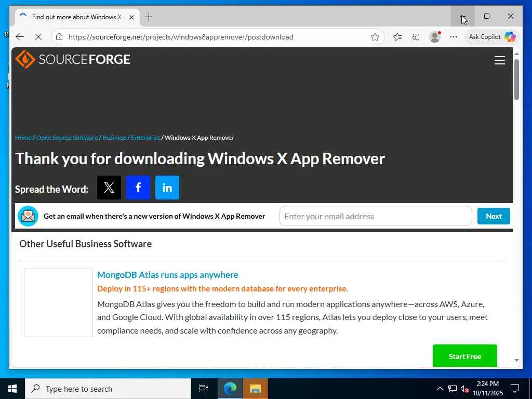Go back to previous page
Screen dimensions: 532x399
[x=20, y=37]
